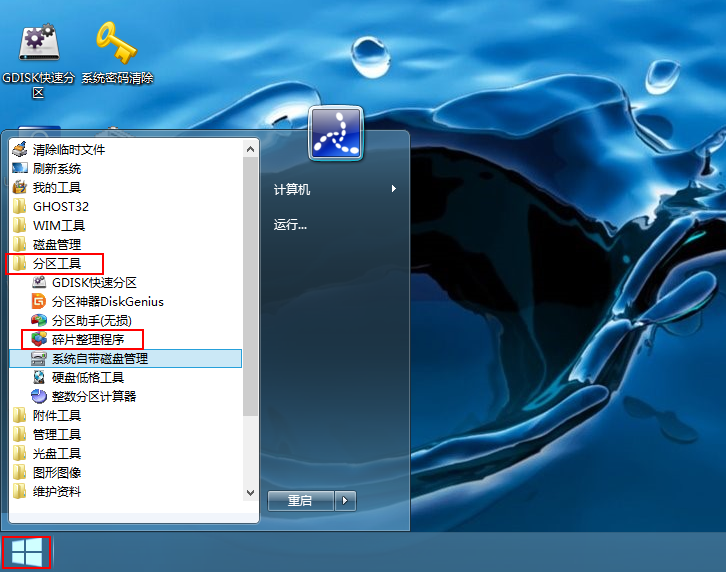Expand the 维护资料 folder label
Screen dimensions: 726x572
[57, 491]
